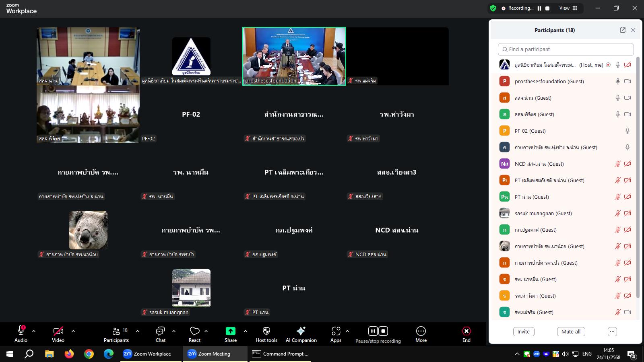Mute PF-02 participant microphone

(x=627, y=131)
